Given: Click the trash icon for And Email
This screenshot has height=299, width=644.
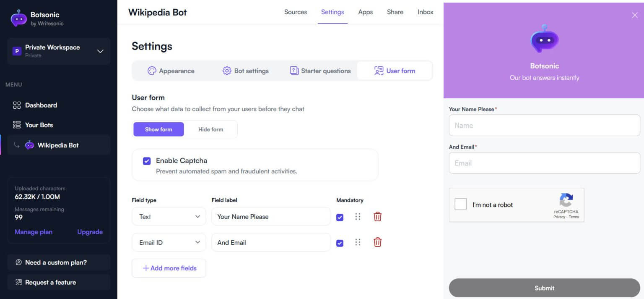Looking at the screenshot, I should pos(377,242).
